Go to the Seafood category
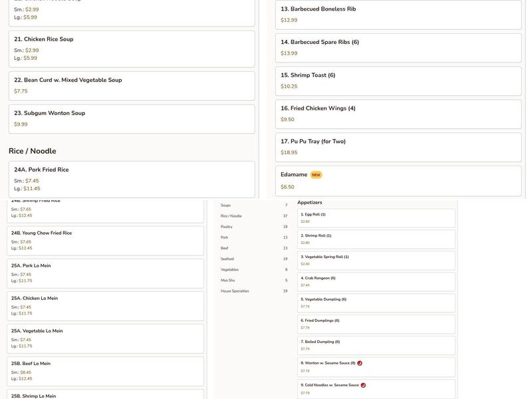 point(227,259)
